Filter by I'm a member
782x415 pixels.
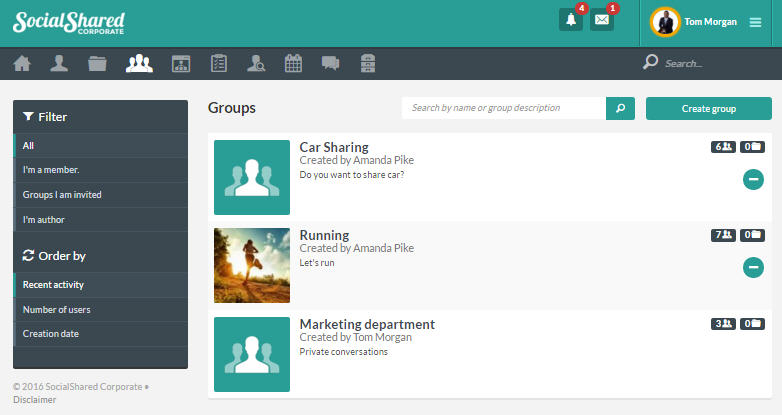point(101,170)
